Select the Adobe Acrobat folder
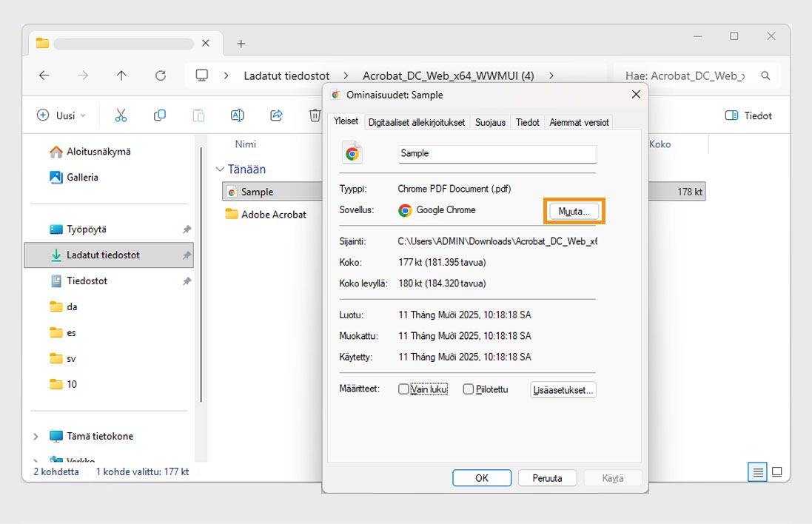812x524 pixels. (x=266, y=215)
